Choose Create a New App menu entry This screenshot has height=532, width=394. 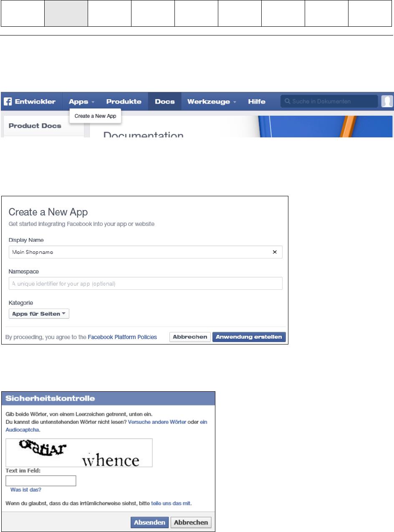(95, 116)
